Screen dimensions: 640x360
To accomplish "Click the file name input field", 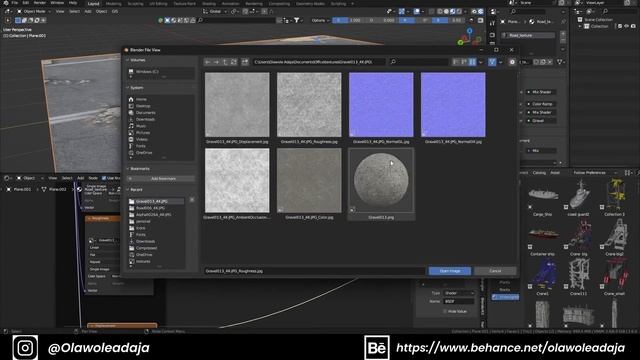I will pyautogui.click(x=314, y=271).
